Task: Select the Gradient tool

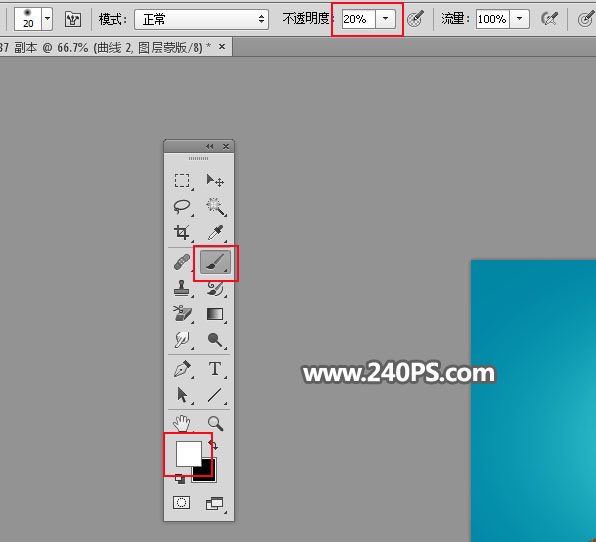Action: (215, 314)
